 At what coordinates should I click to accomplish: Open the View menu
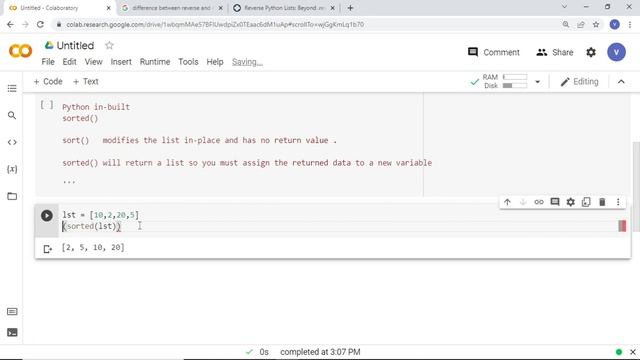click(x=93, y=62)
